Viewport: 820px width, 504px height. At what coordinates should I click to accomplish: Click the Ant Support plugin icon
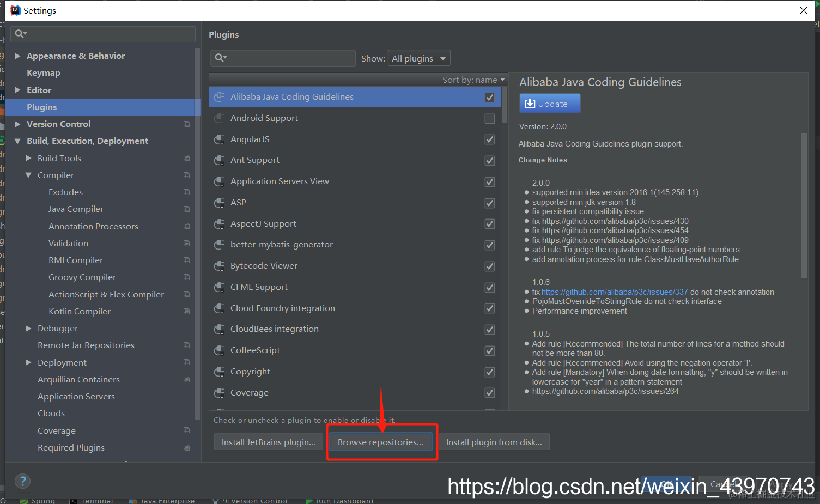pos(219,160)
